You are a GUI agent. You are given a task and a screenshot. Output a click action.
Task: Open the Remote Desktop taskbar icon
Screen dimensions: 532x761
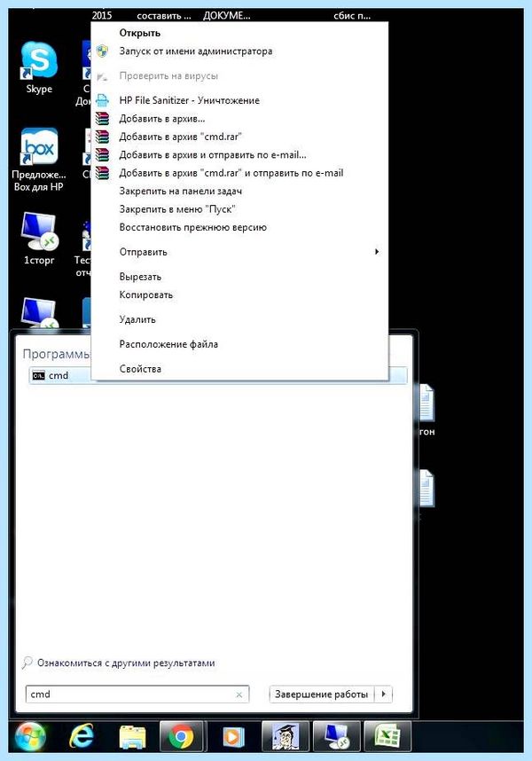(337, 737)
